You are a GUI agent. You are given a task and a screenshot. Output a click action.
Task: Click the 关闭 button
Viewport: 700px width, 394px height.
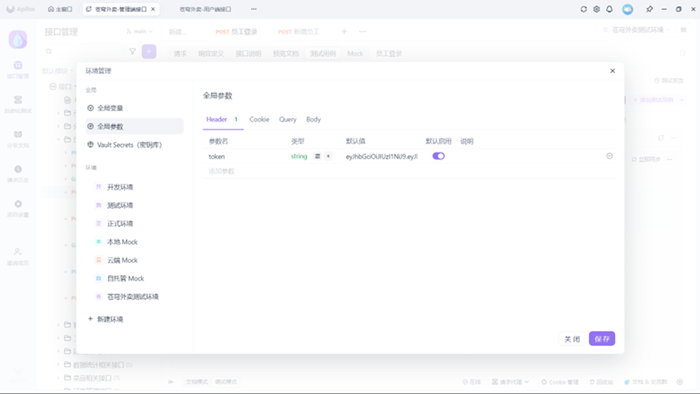[572, 339]
